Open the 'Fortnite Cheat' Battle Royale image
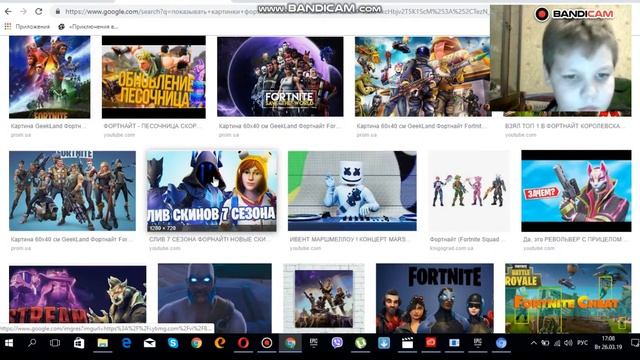This screenshot has height=360, width=640. 568,298
